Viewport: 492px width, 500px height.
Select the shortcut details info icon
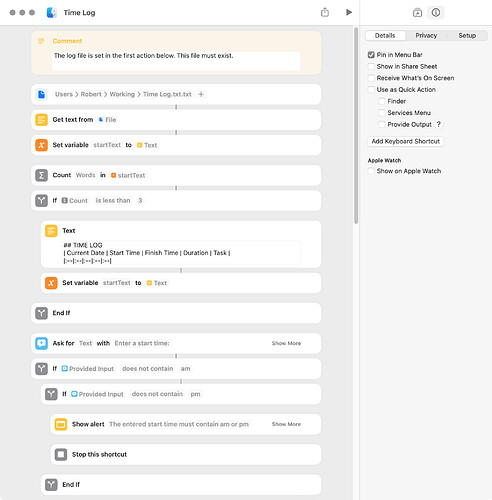click(436, 13)
